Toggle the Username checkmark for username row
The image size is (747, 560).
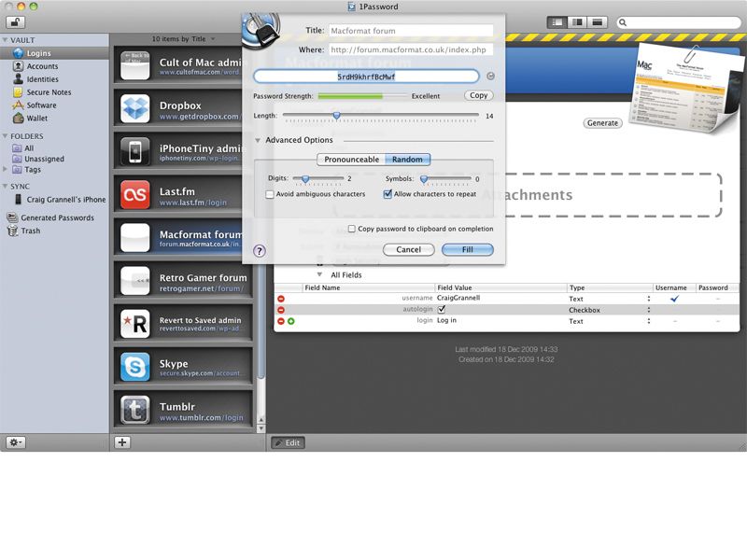tap(674, 299)
